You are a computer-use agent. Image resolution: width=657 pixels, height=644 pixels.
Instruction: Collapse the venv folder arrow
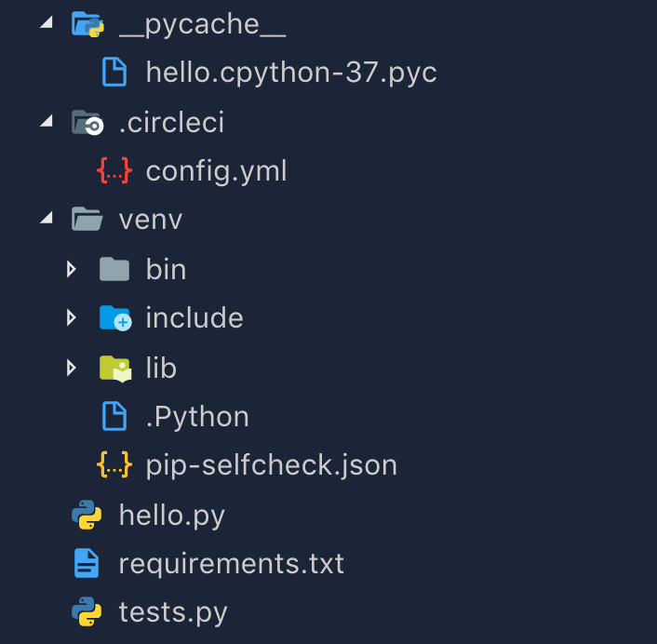[47, 218]
